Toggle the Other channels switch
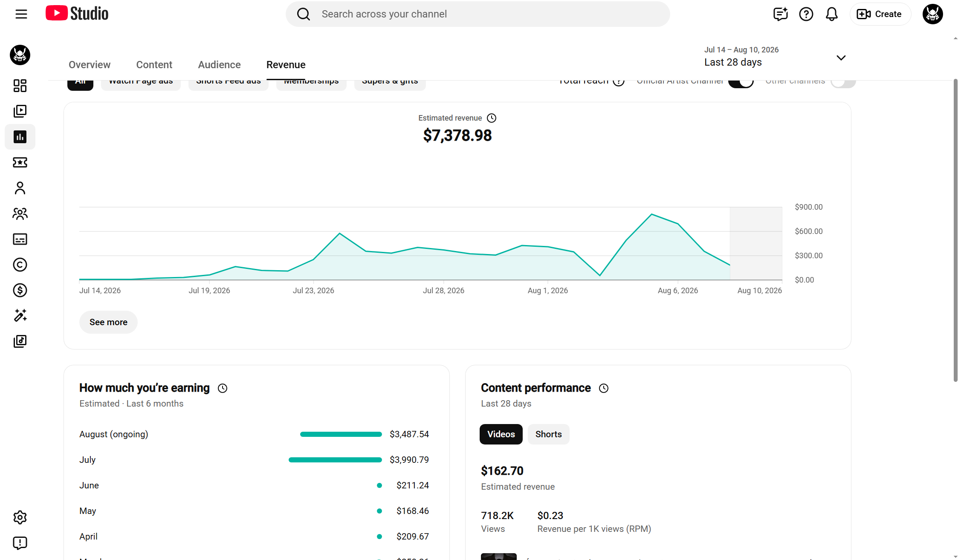This screenshot has height=560, width=958. [843, 81]
